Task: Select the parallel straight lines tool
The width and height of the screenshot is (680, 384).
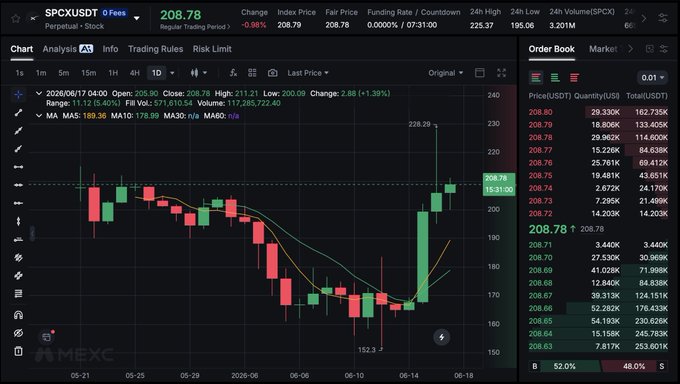Action: 18,257
